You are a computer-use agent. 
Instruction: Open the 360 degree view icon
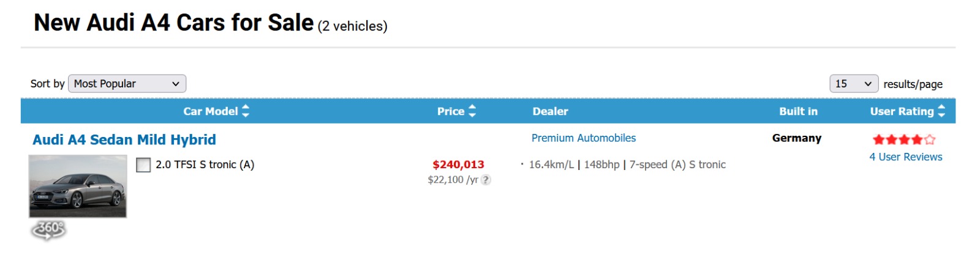[x=48, y=230]
